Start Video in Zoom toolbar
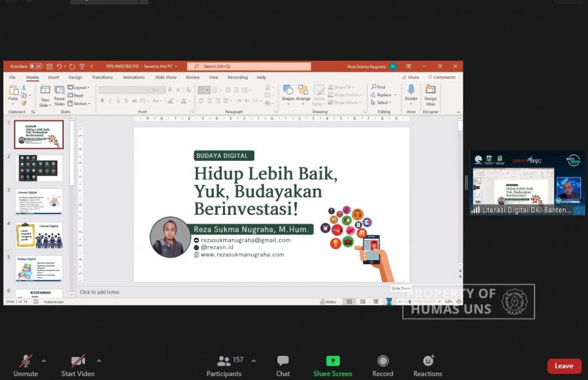This screenshot has width=588, height=380. pos(78,366)
